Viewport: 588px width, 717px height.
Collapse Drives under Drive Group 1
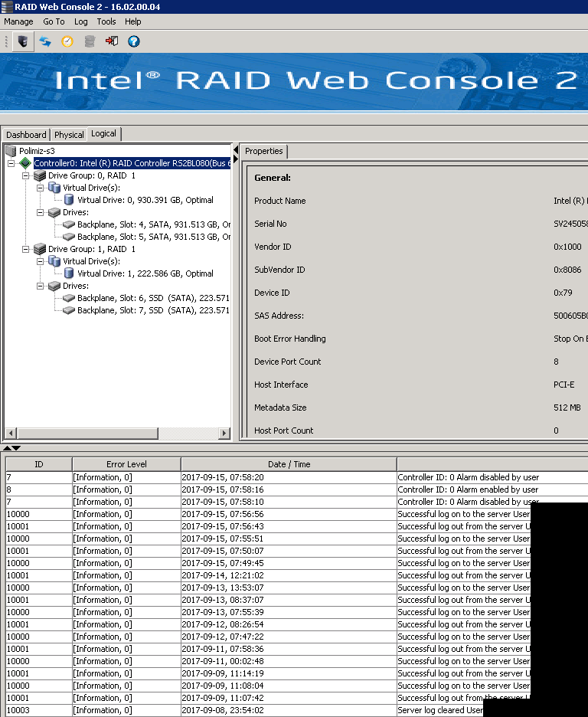coord(41,286)
